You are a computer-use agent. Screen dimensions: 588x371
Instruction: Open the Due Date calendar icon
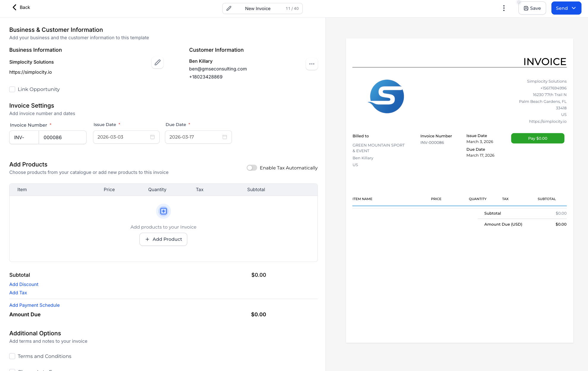click(x=224, y=137)
